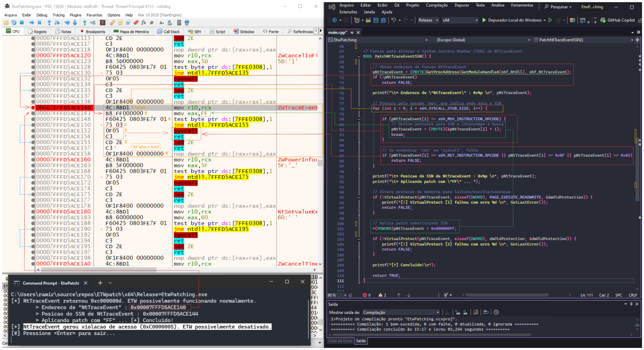
Task: Open the Depurar menu in Visual Studio
Action: (x=462, y=5)
